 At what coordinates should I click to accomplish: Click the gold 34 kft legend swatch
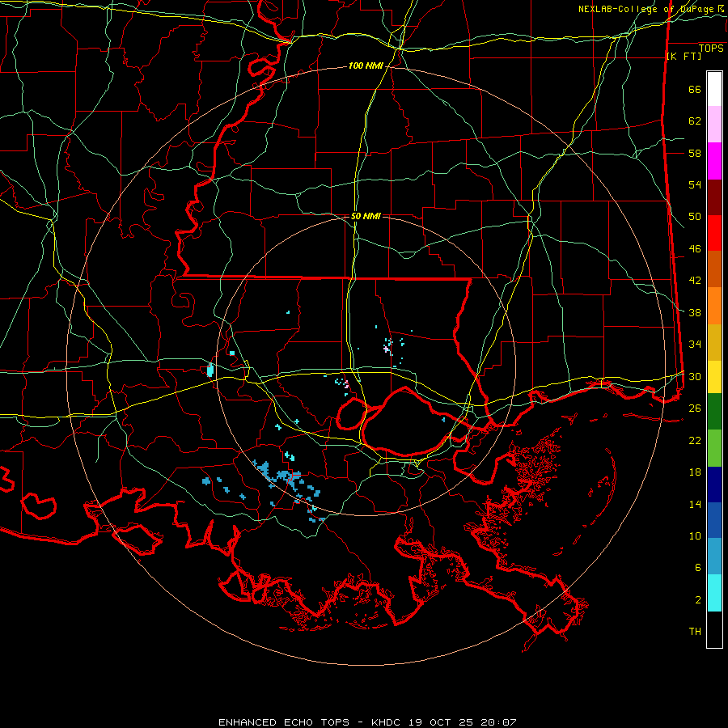(x=714, y=343)
